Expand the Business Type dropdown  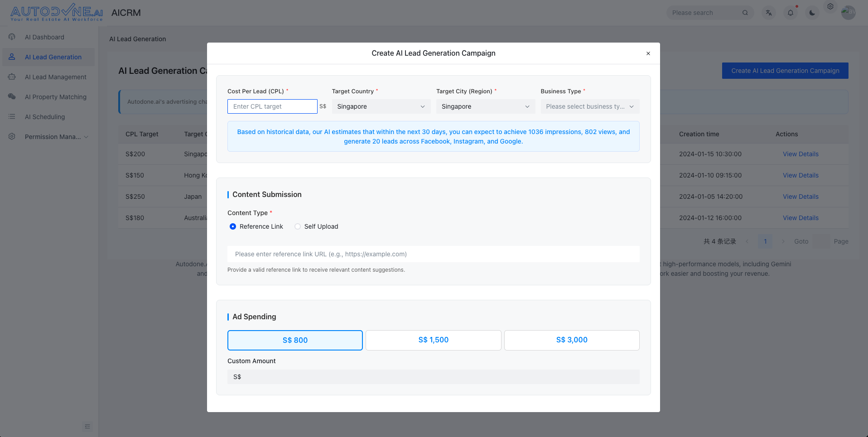(589, 106)
